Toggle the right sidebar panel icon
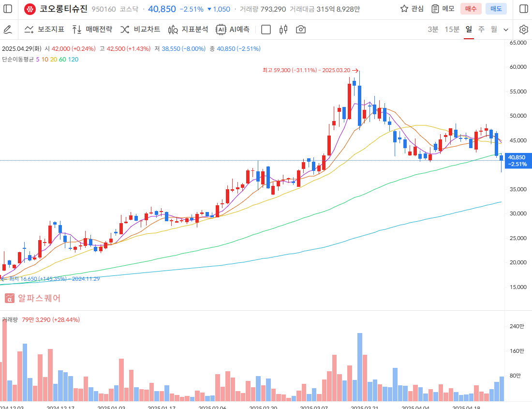The width and height of the screenshot is (532, 409). pos(523,9)
